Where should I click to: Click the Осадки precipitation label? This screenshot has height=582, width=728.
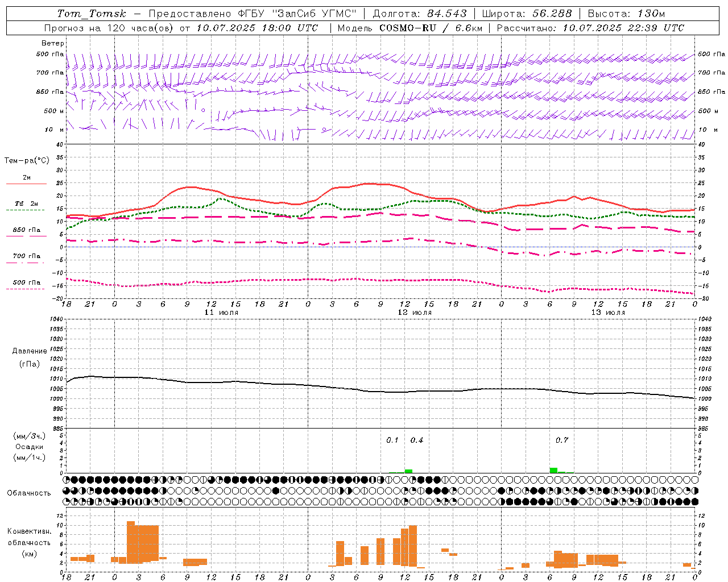click(30, 447)
